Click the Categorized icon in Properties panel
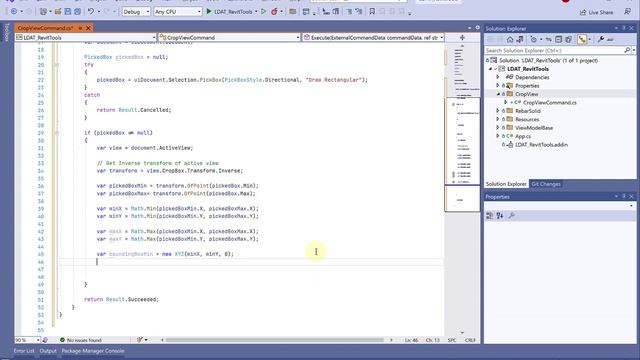Image resolution: width=640 pixels, height=360 pixels. pos(490,216)
